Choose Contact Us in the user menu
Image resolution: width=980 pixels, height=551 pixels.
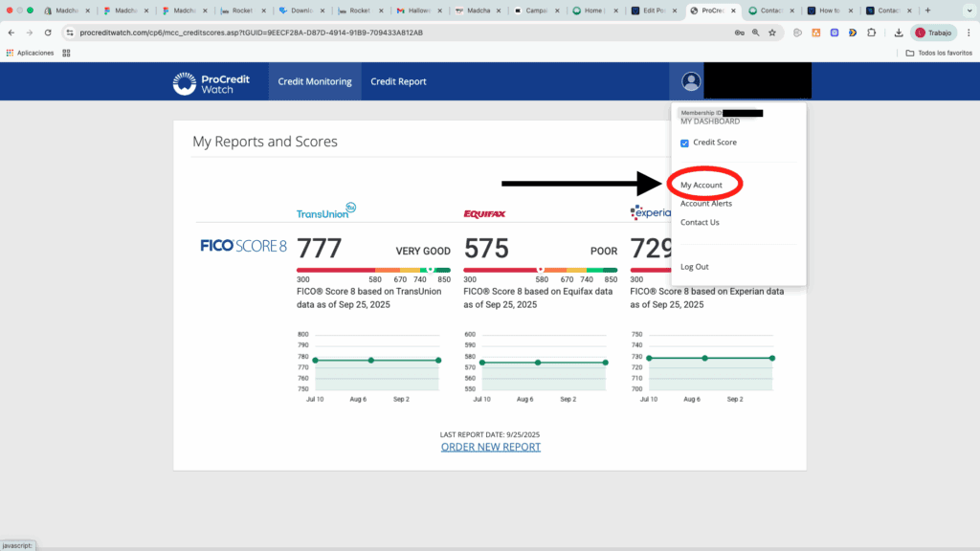pos(700,223)
